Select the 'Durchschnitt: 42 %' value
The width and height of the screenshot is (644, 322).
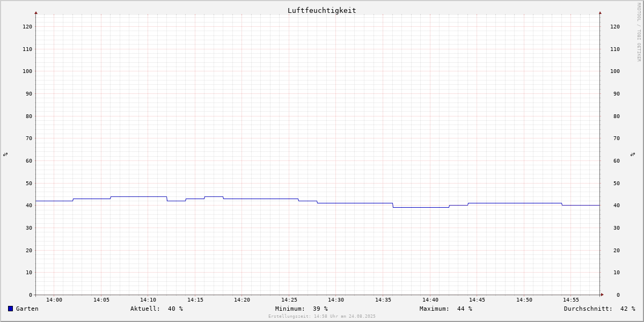[599, 309]
